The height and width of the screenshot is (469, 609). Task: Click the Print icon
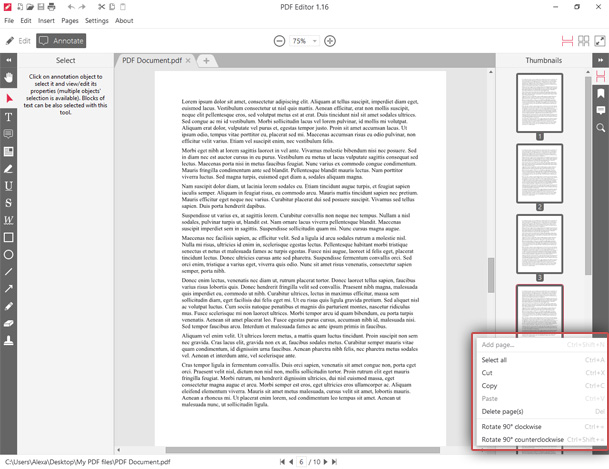[x=51, y=7]
